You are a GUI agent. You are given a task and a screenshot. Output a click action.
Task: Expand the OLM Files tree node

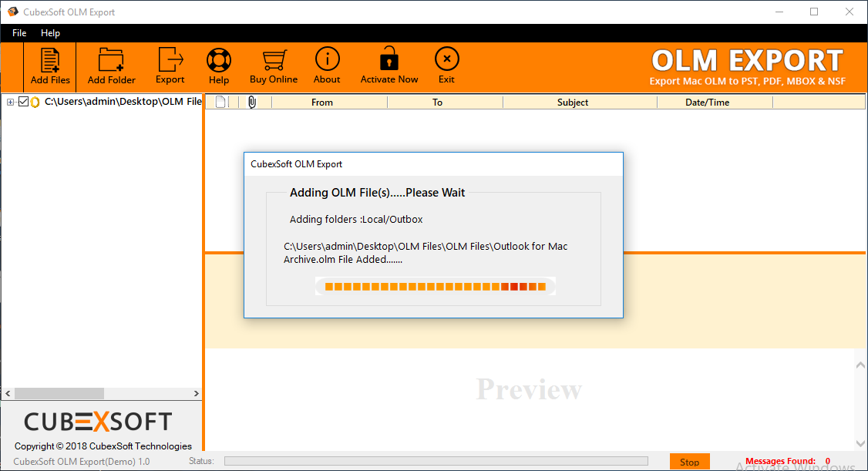click(10, 102)
